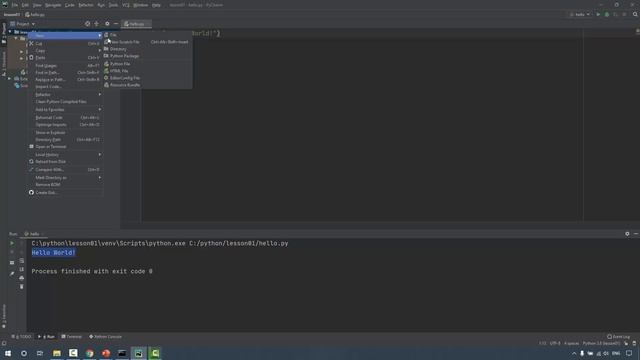Choose HTML File in the New submenu
Screen dimensions: 640x360
[147, 71]
